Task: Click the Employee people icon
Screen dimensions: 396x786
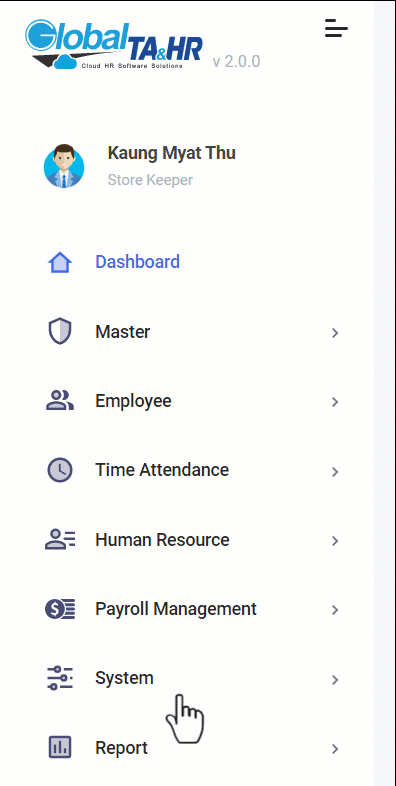Action: coord(60,401)
